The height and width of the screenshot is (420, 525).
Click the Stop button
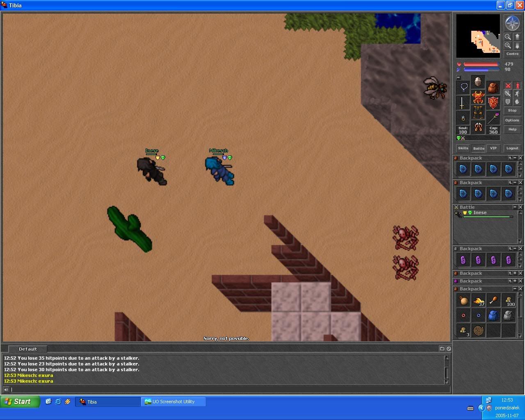[x=512, y=110]
